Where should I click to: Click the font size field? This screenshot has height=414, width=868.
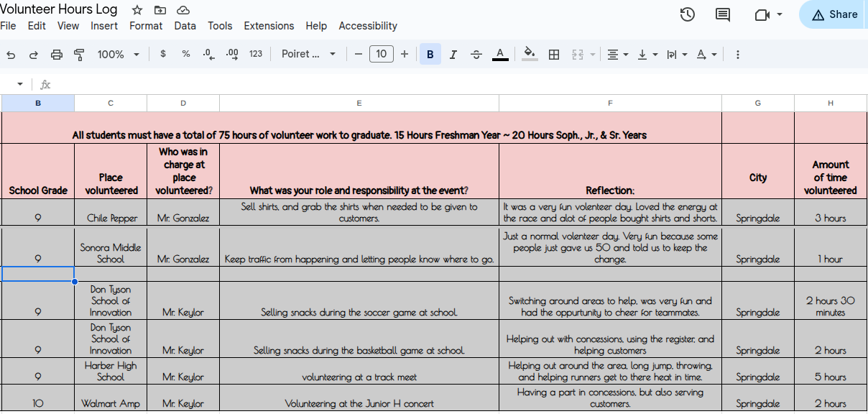[x=381, y=54]
